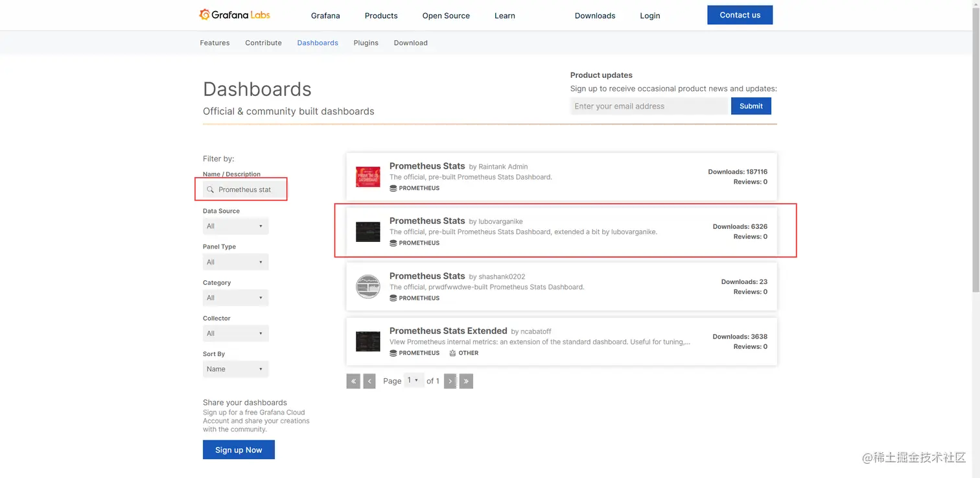Open the Category dropdown
The height and width of the screenshot is (478, 980).
coord(235,298)
